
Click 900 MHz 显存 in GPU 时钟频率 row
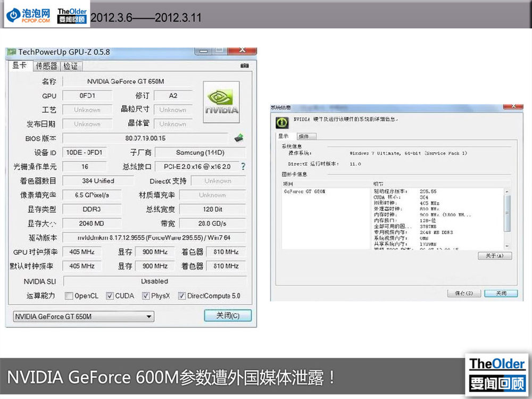click(155, 252)
